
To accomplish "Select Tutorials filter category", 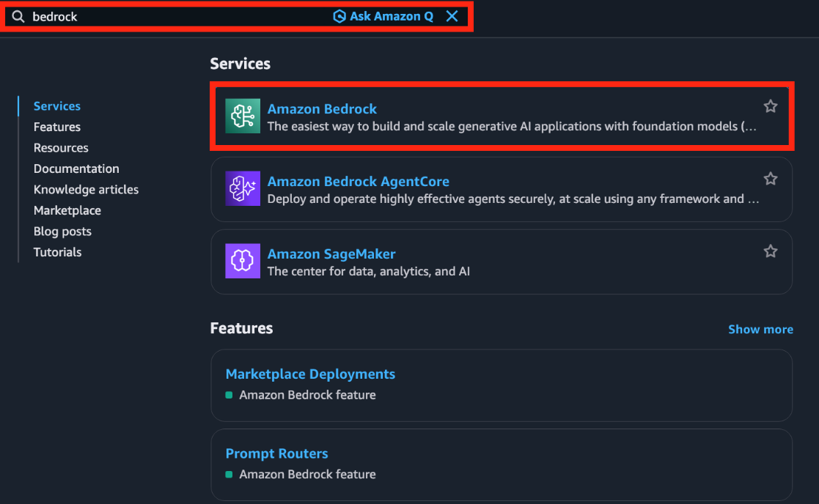I will [x=57, y=252].
